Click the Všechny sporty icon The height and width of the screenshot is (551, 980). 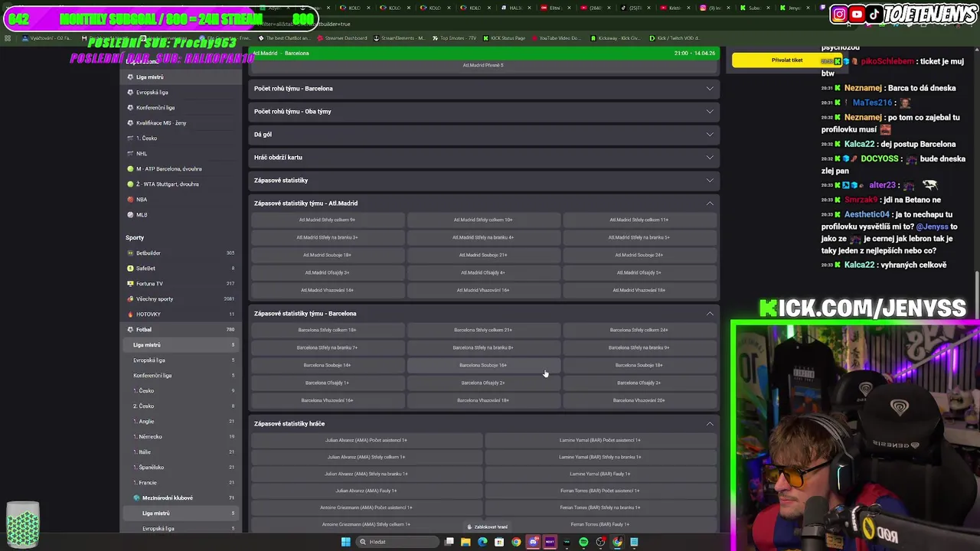click(x=130, y=299)
